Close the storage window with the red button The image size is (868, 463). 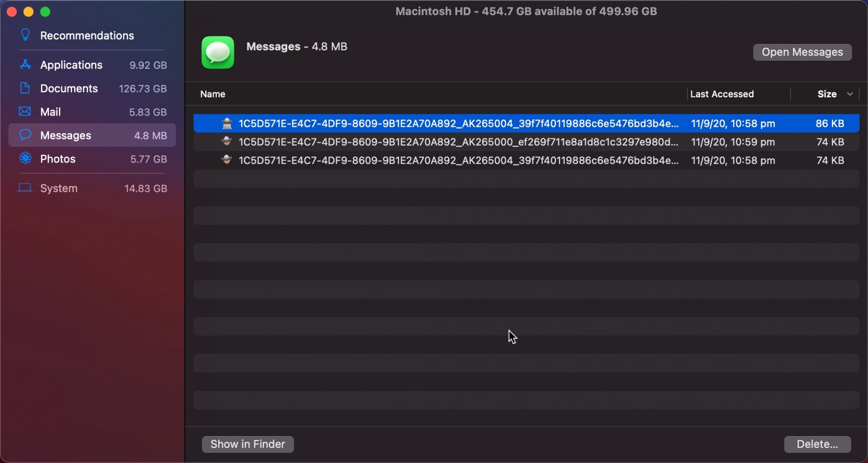click(x=12, y=12)
